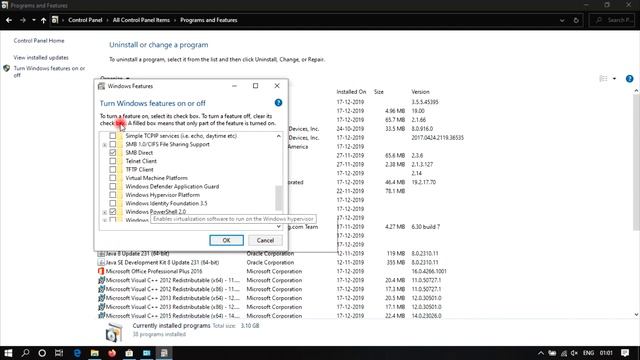The height and width of the screenshot is (360, 640).
Task: Sort programs by Size column
Action: [379, 92]
